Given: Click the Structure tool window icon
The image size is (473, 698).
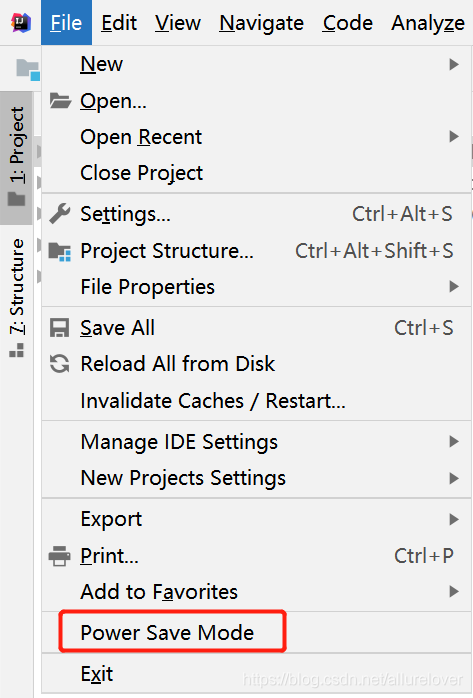Looking at the screenshot, I should pyautogui.click(x=16, y=350).
